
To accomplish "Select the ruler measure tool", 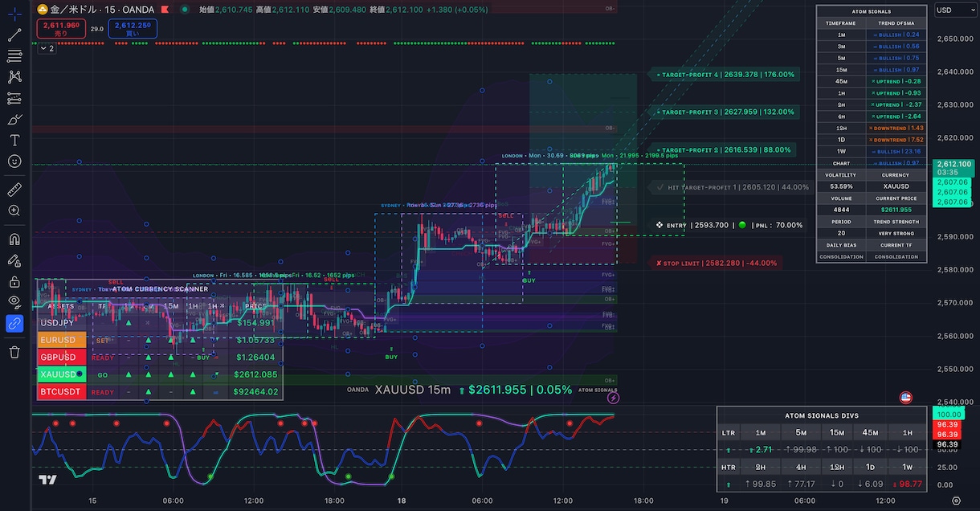I will (x=14, y=190).
